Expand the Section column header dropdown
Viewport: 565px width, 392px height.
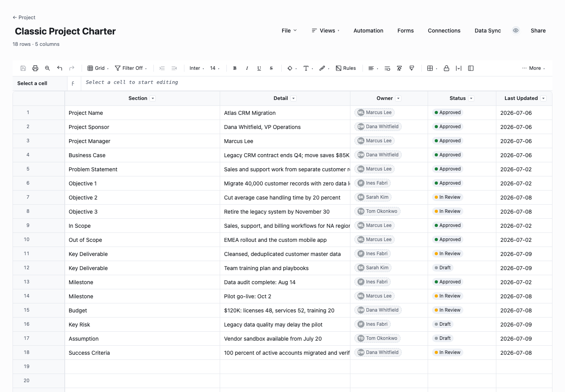click(153, 98)
